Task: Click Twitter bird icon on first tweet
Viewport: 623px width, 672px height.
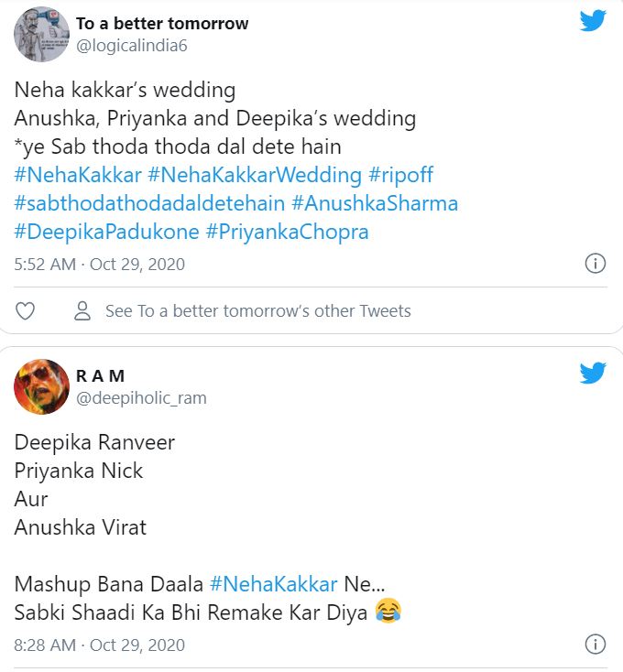Action: [593, 21]
